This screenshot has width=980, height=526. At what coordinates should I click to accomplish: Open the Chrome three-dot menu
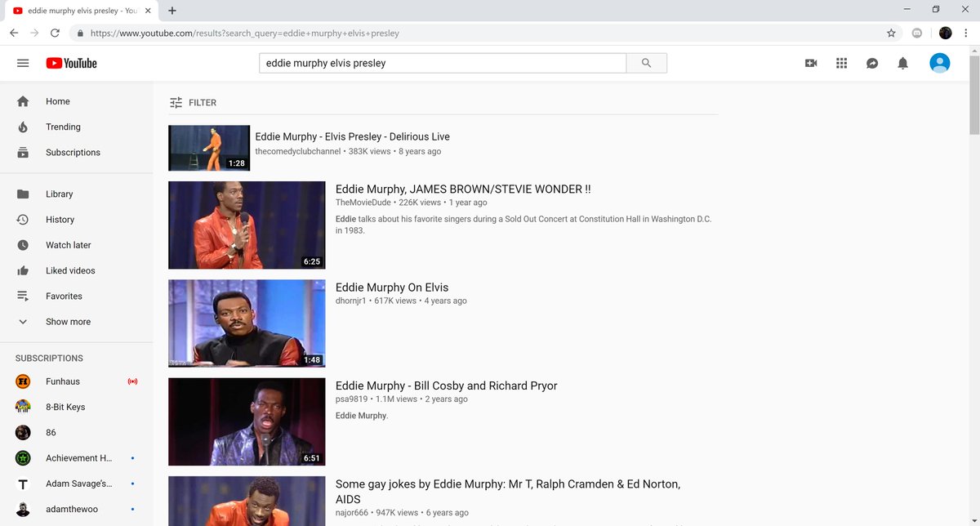point(968,33)
